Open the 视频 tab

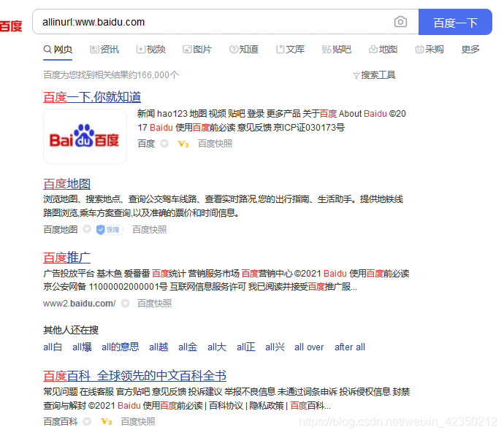150,50
